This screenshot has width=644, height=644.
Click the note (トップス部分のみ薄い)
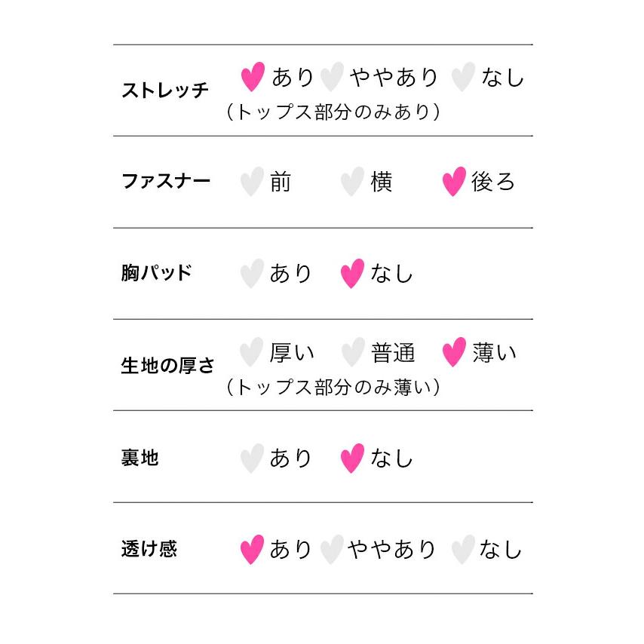click(333, 388)
